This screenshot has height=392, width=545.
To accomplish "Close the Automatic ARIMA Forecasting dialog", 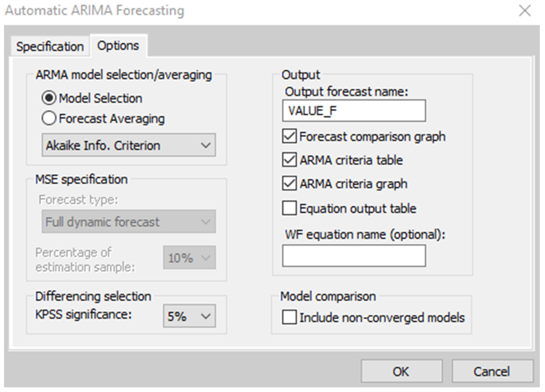I will [525, 11].
